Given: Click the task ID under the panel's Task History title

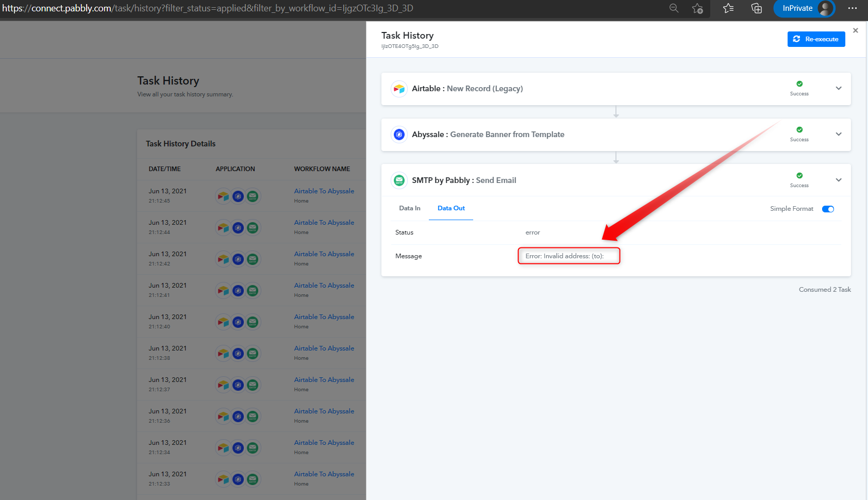Looking at the screenshot, I should pyautogui.click(x=410, y=46).
